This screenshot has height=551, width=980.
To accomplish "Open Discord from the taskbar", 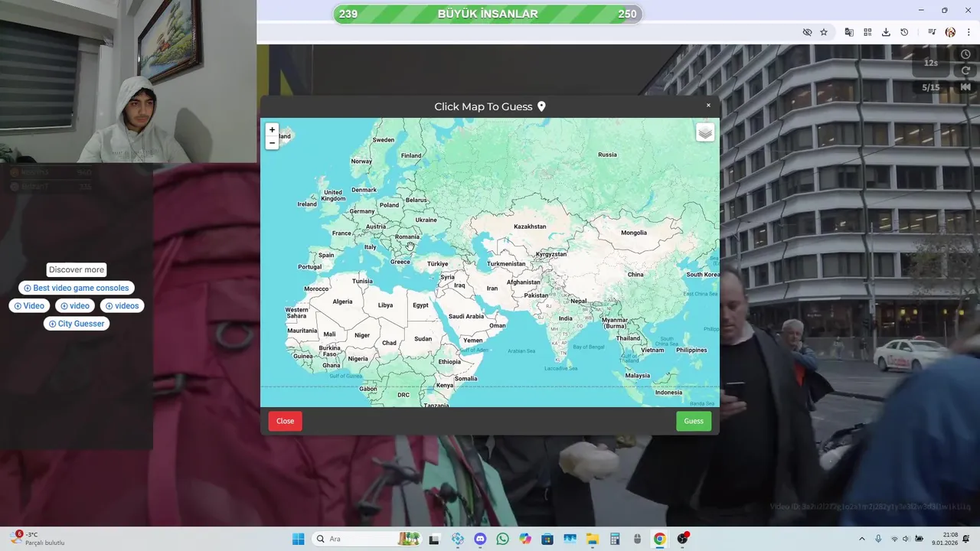I will click(x=480, y=539).
